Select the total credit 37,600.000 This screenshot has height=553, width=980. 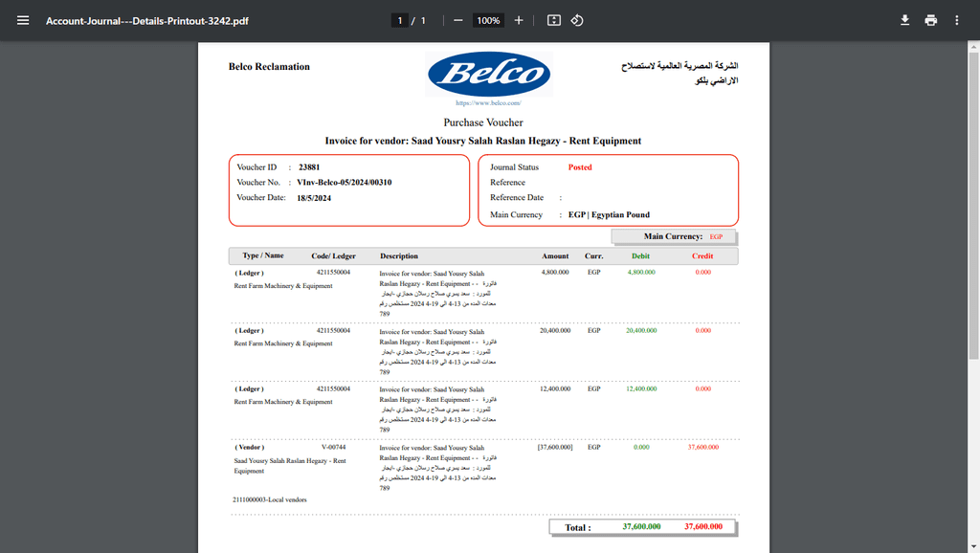[703, 527]
